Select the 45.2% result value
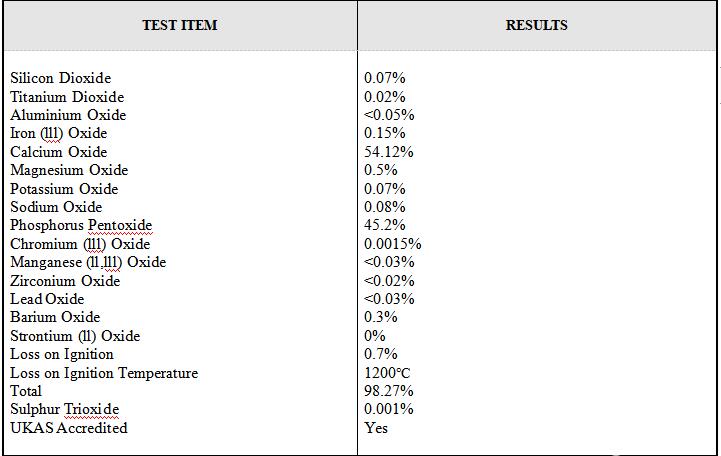The width and height of the screenshot is (721, 456). [x=384, y=225]
